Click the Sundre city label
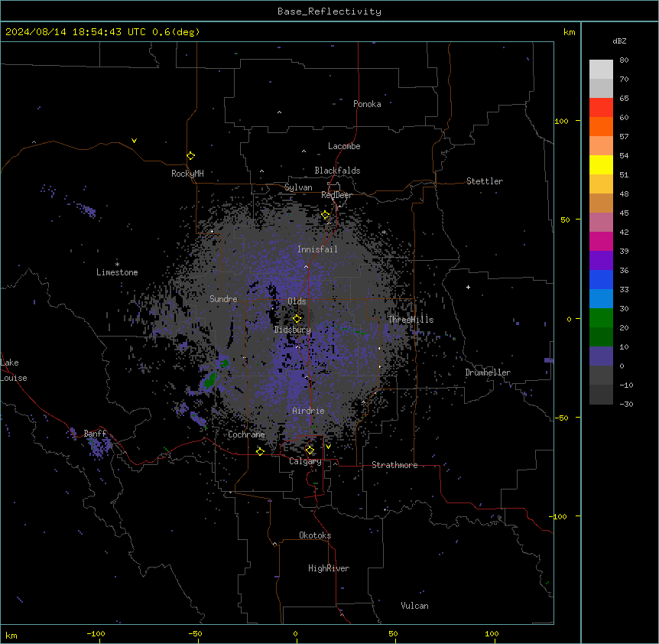The width and height of the screenshot is (659, 644). coord(223,299)
